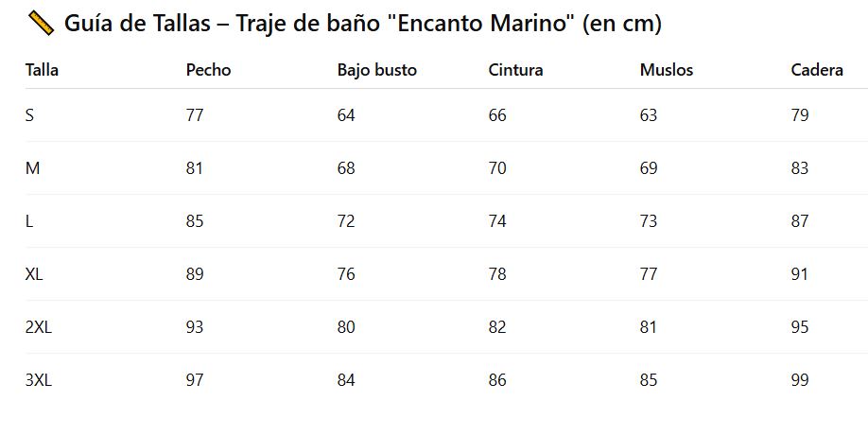Click the Bajo busto column header
Viewport: 868px width, 436px height.
tap(376, 70)
